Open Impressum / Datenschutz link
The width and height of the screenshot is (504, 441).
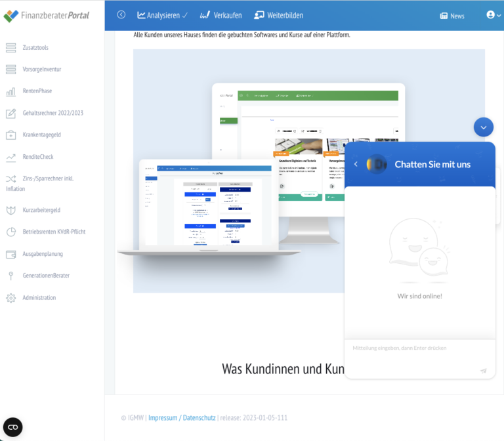click(182, 418)
